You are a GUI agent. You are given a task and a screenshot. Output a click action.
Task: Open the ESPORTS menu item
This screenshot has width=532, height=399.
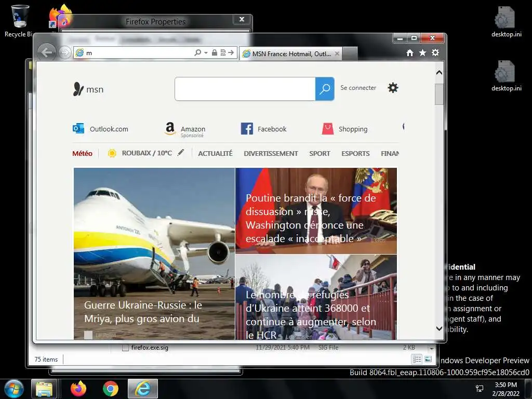coord(355,153)
